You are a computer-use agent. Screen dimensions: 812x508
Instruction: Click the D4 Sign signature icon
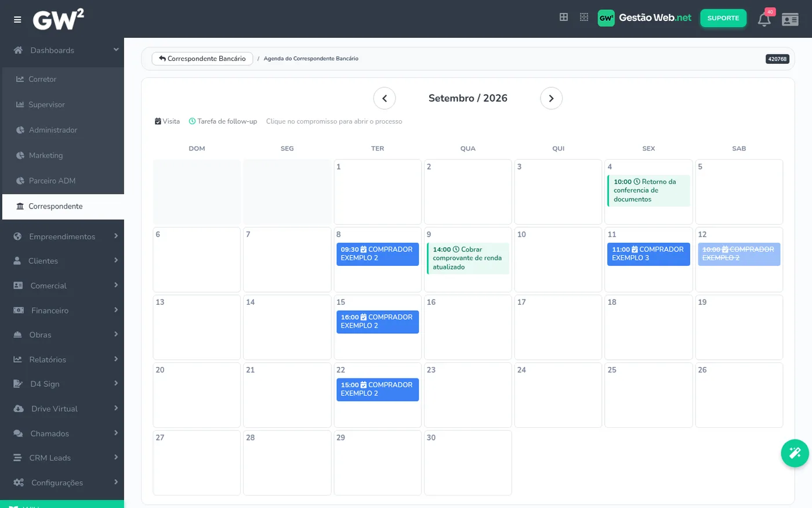click(x=18, y=384)
